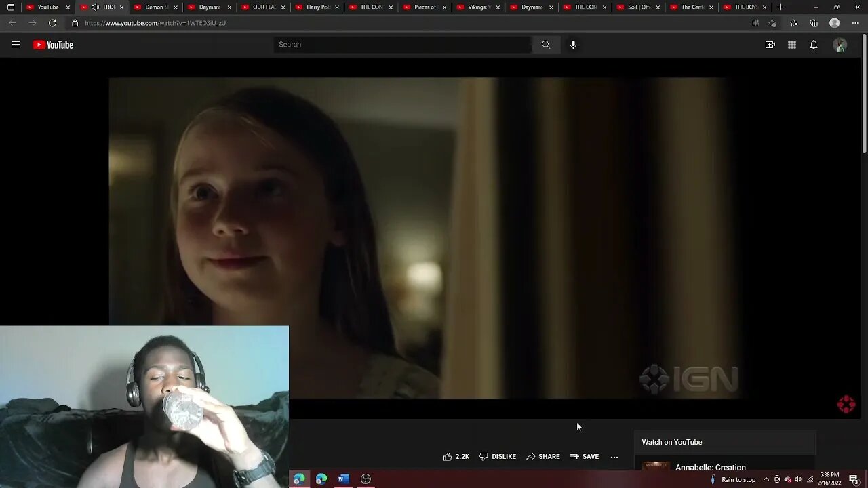Screen dimensions: 868x488
Task: Click the Watch on YouTube heading
Action: tap(672, 442)
